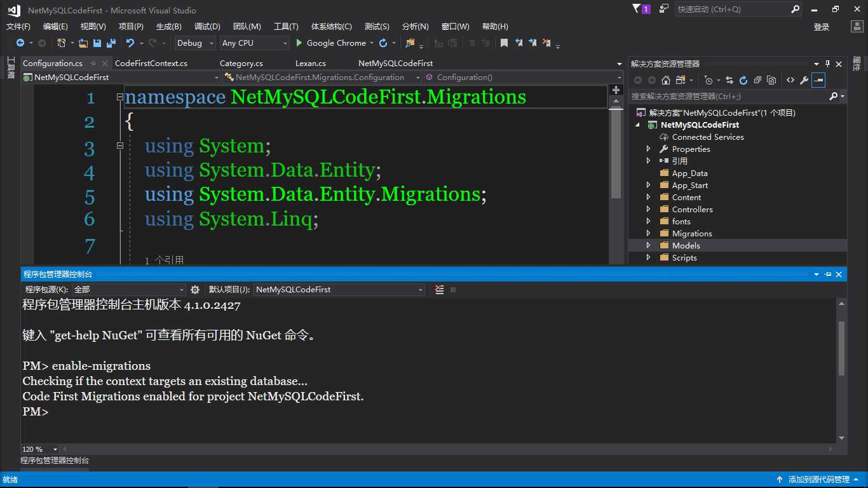Toggle pin on the Configuration.cs tab
Screen dimensions: 868x488
click(x=93, y=63)
